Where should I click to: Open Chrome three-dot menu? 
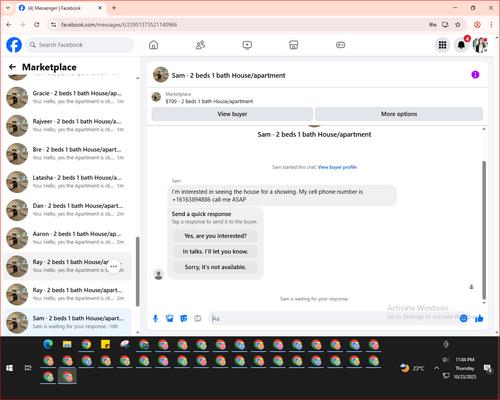click(491, 25)
